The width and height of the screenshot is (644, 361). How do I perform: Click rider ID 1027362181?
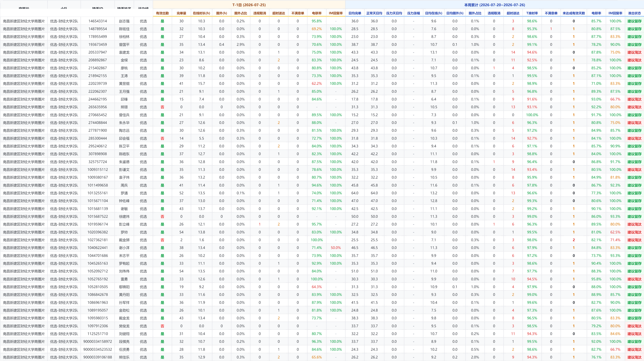click(98, 240)
